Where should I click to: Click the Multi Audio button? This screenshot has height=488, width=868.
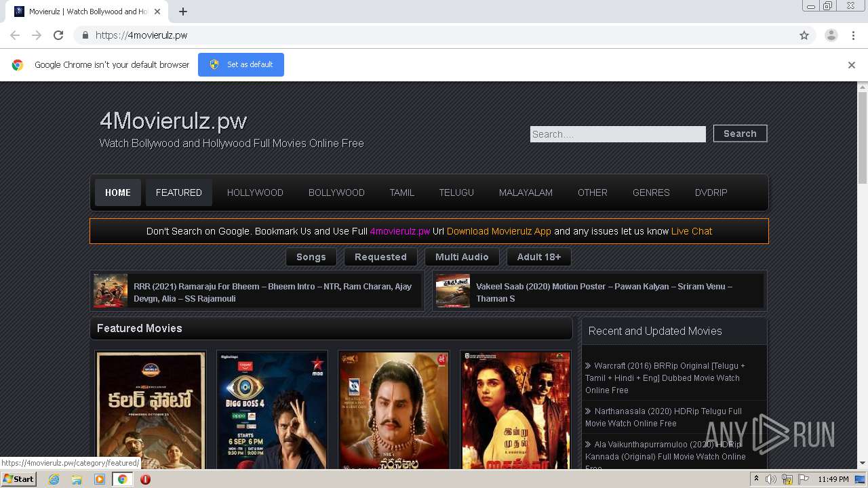tap(462, 257)
